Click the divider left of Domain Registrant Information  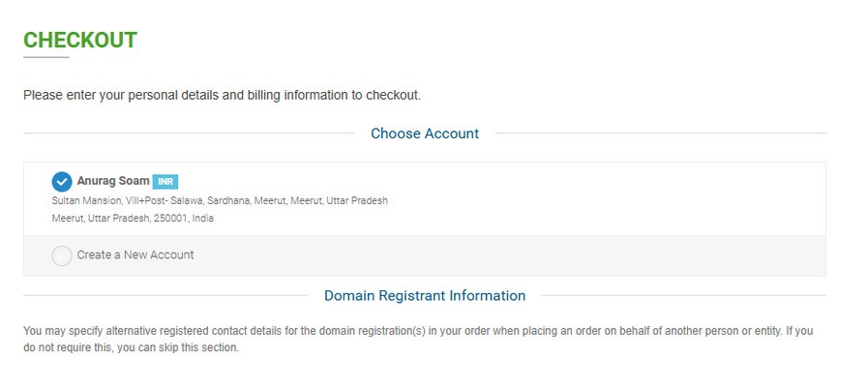point(165,295)
